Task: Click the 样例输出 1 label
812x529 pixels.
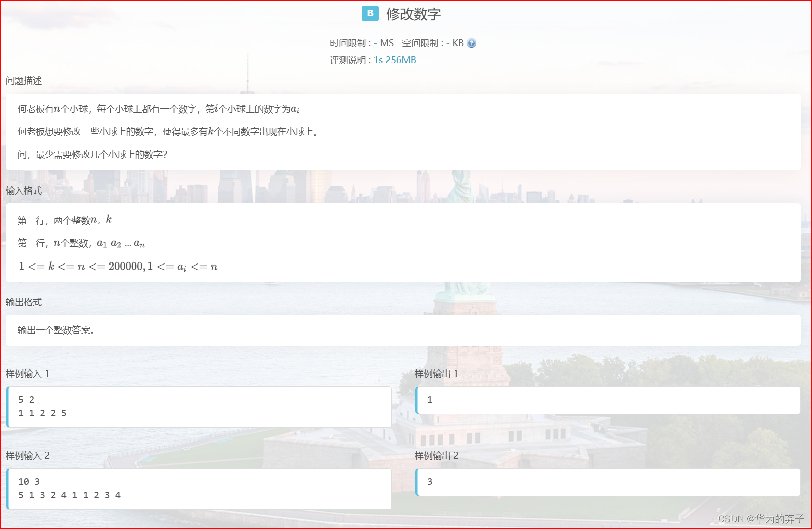Action: click(436, 374)
